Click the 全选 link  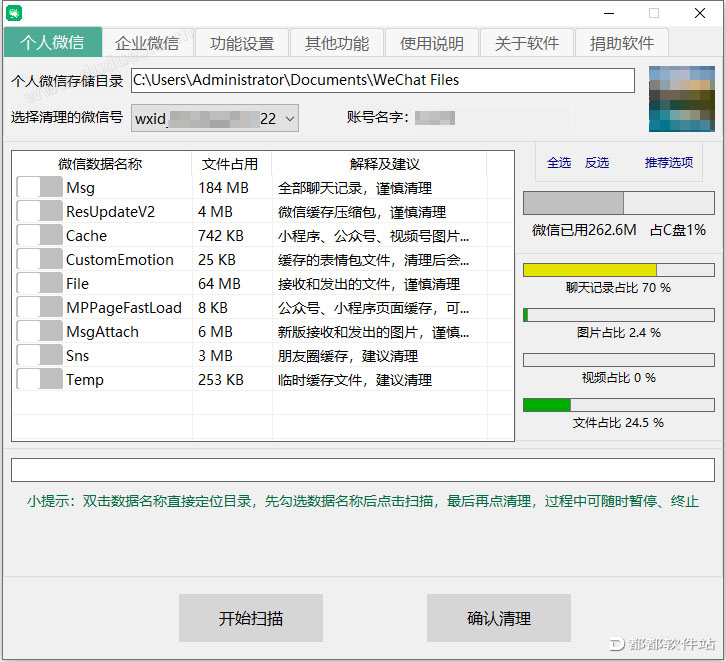tap(559, 162)
